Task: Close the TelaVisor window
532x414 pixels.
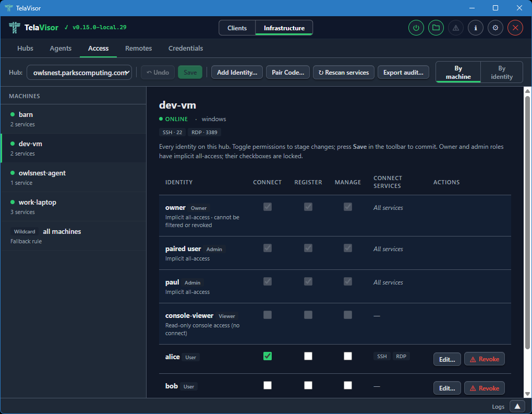Action: [519, 8]
